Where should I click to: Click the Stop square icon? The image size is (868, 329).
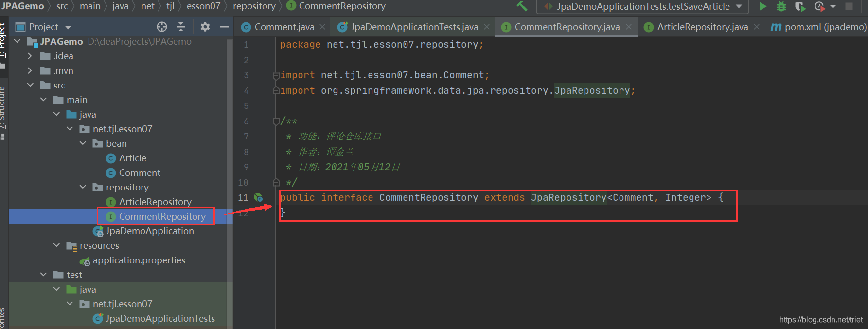coord(849,6)
